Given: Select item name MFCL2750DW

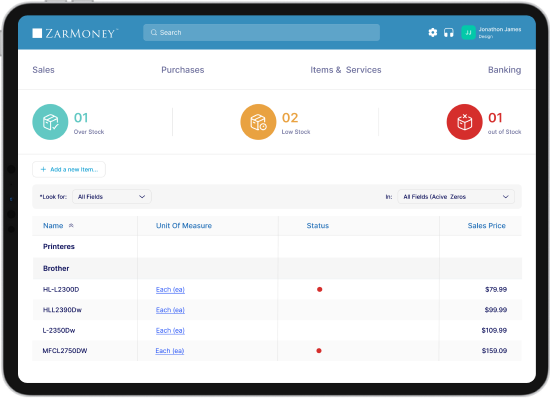Looking at the screenshot, I should tap(65, 350).
